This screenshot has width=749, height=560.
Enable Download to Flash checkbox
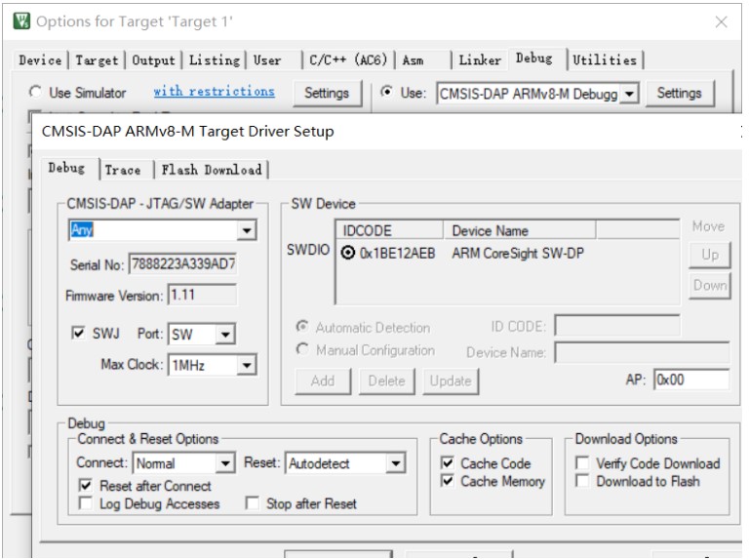582,481
